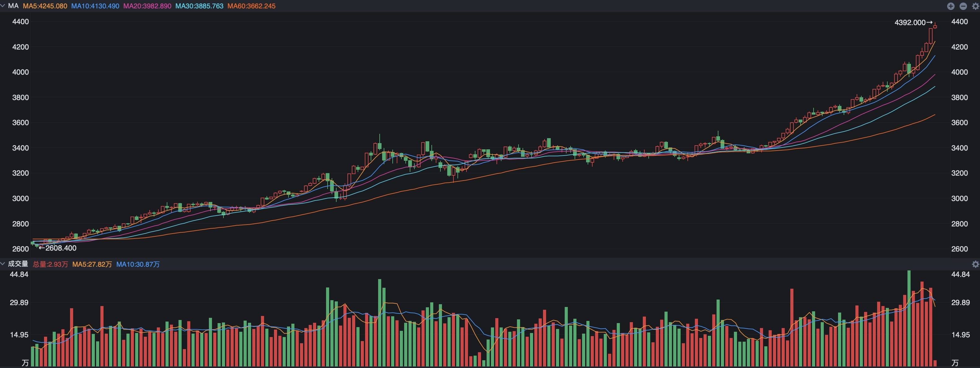
Task: Click the volume MA5:27.82万 label
Action: click(92, 264)
